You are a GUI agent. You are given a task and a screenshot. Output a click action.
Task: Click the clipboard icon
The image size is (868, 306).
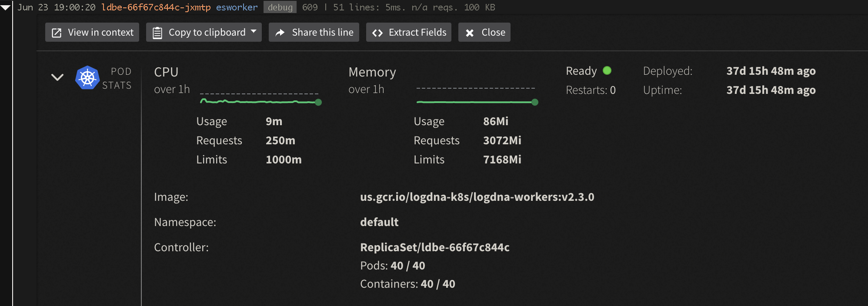pyautogui.click(x=157, y=33)
